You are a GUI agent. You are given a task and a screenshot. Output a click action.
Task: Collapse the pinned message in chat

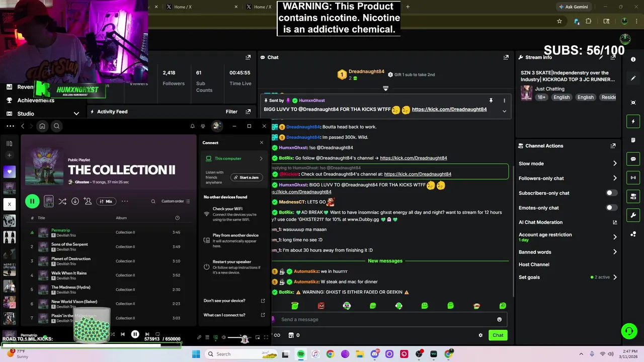click(504, 111)
